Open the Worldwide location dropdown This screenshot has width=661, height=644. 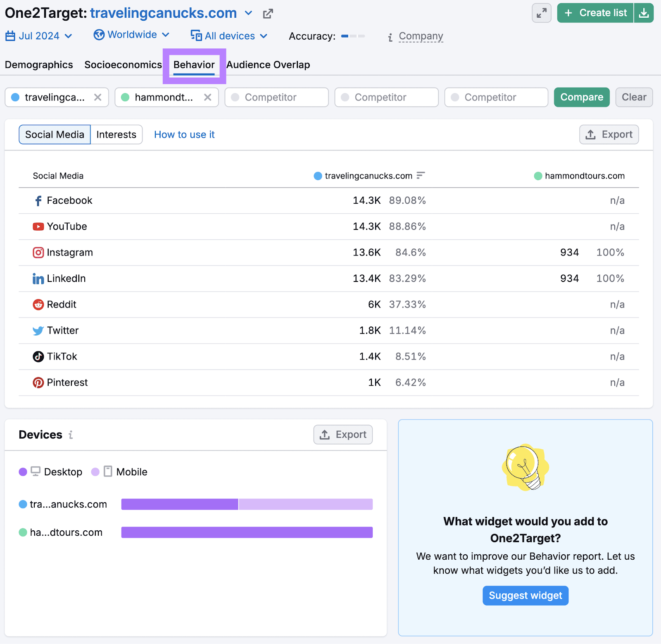[x=132, y=35]
